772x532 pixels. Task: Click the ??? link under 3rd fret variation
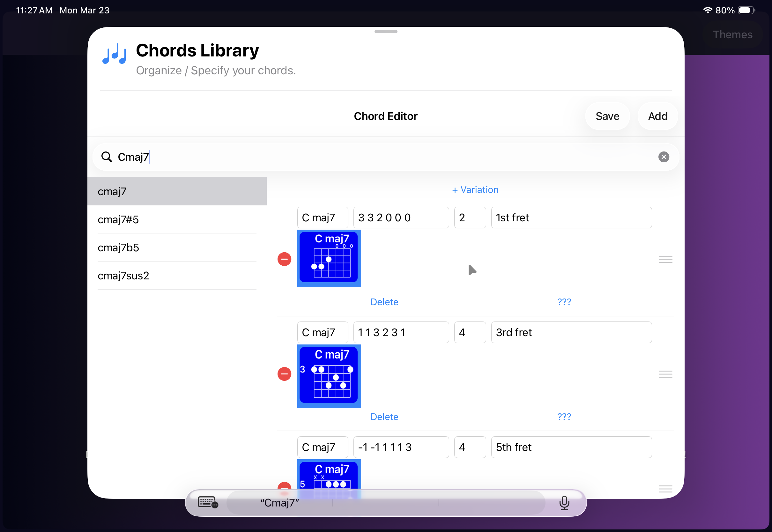[x=564, y=417]
